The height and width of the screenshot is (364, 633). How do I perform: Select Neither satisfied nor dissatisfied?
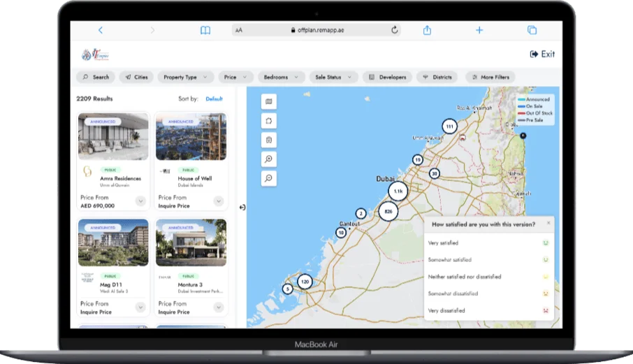coord(489,277)
